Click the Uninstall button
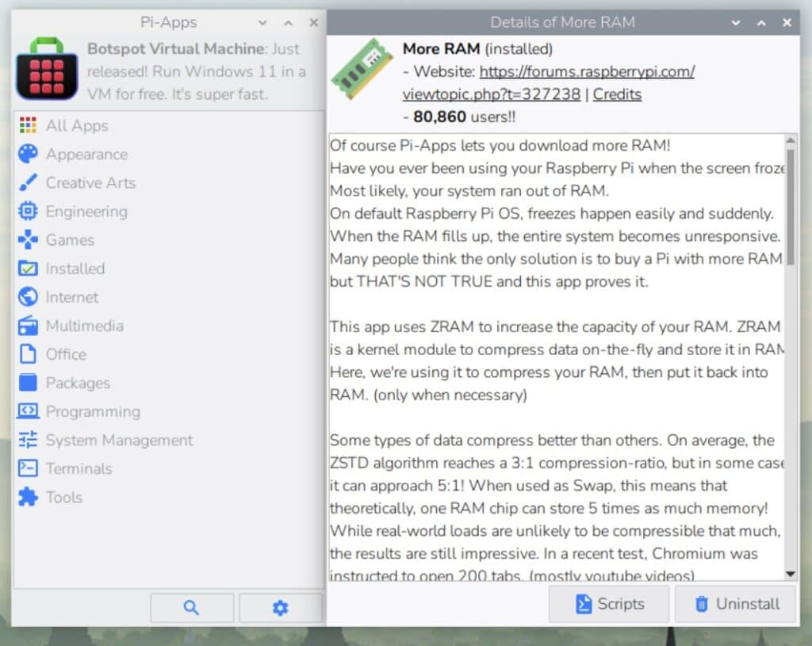This screenshot has width=812, height=646. point(736,604)
